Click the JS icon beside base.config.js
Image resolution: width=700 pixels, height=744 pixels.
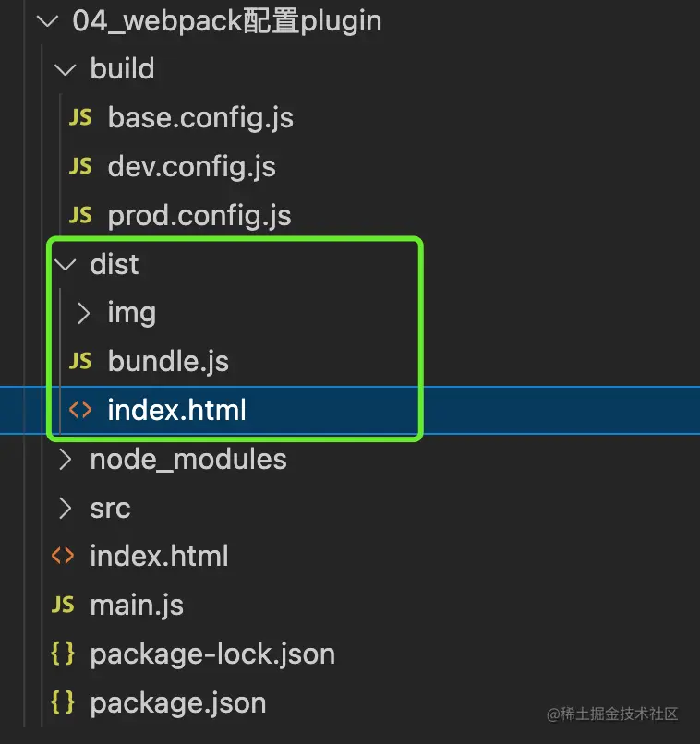coord(80,116)
